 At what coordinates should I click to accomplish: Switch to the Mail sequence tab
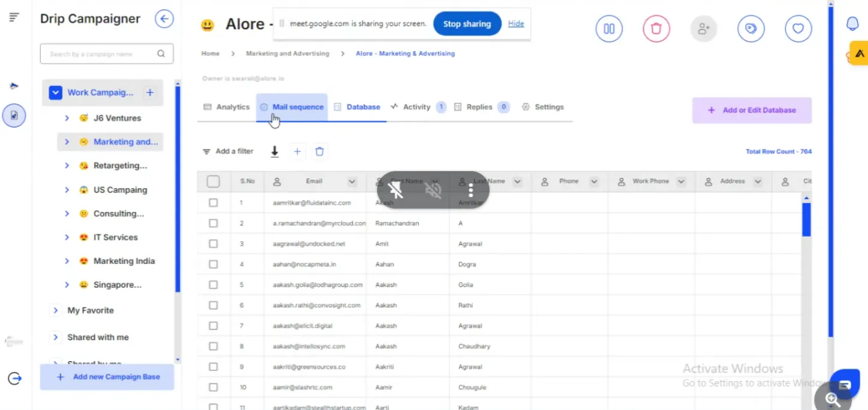292,107
